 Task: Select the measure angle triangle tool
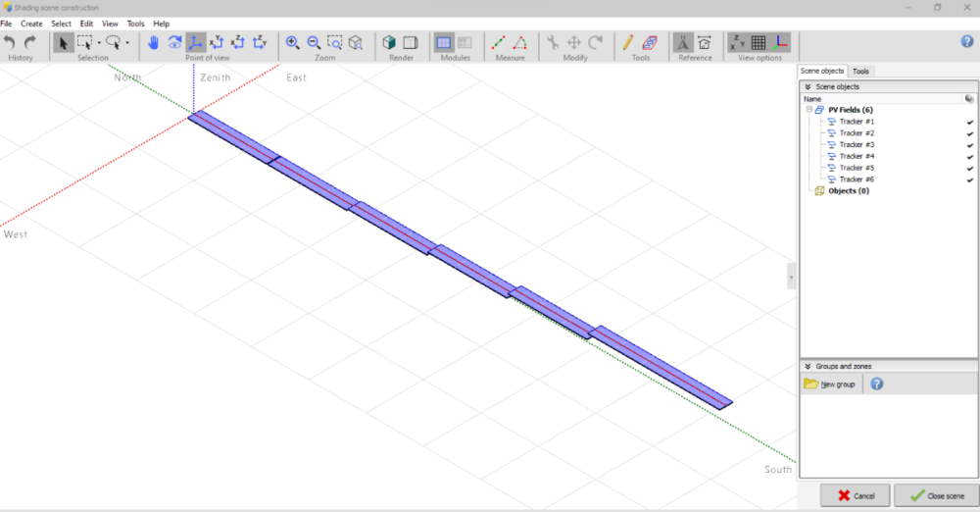tap(520, 42)
